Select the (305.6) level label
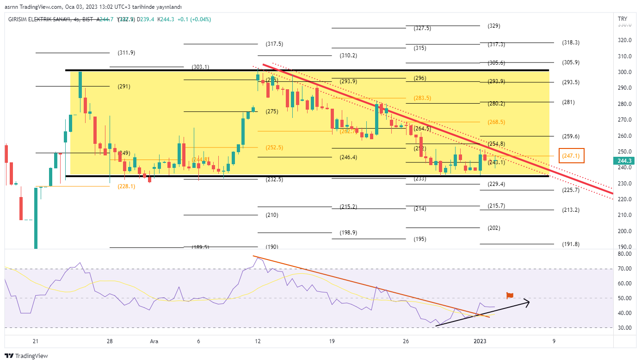Viewport: 641px width, 364px height. (497, 63)
